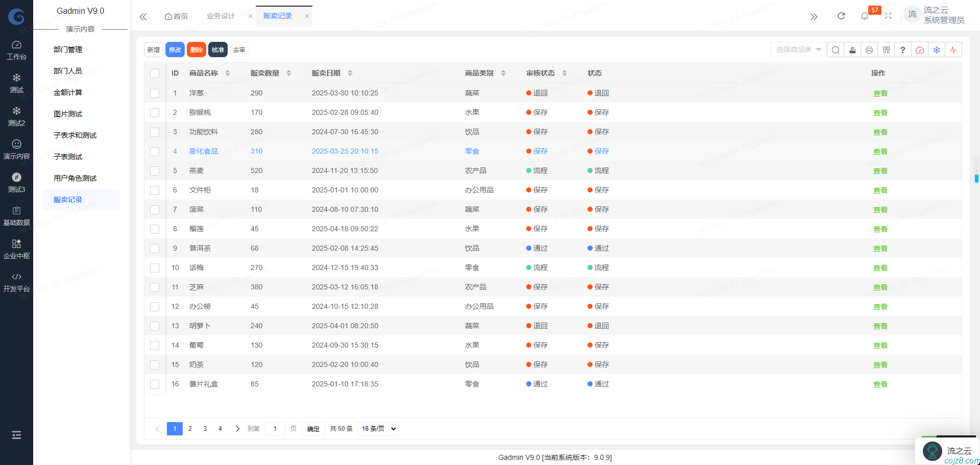Open the notification bell with 57 badge
This screenshot has height=465, width=980.
point(865,16)
